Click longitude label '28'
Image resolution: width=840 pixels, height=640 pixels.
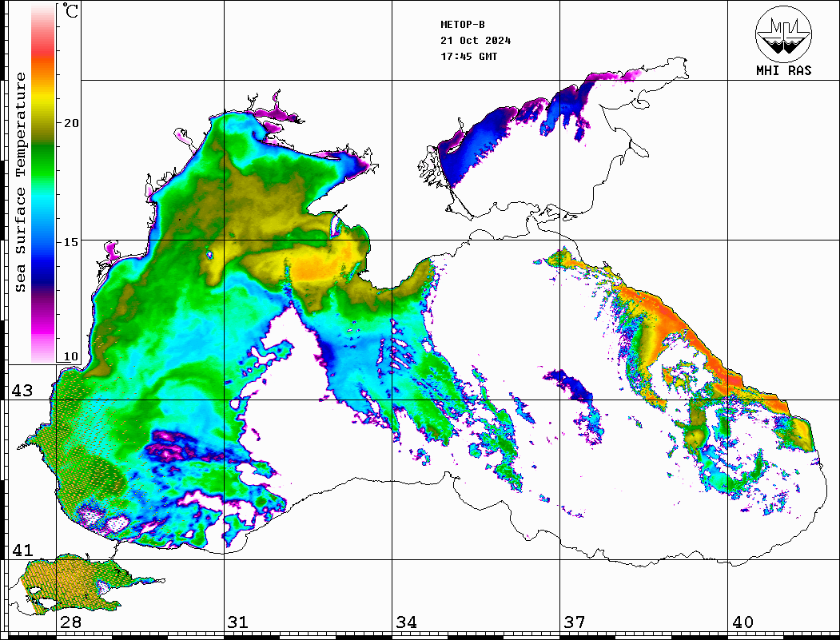click(x=70, y=622)
